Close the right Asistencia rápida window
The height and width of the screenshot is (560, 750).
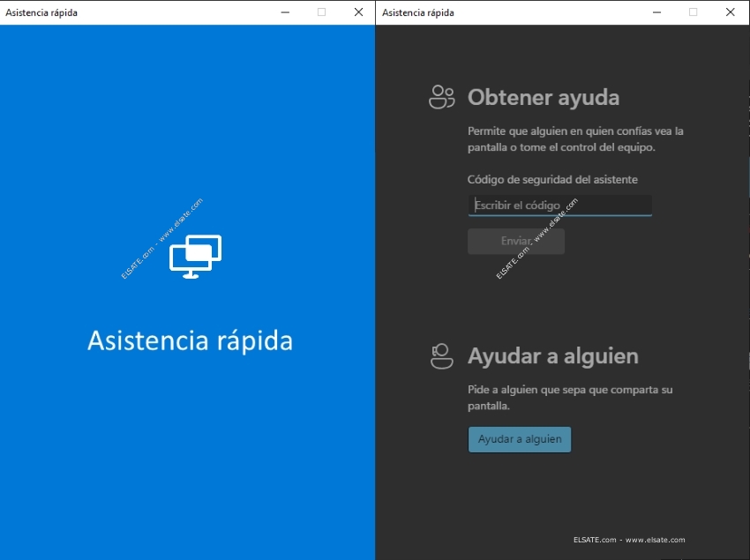click(730, 12)
